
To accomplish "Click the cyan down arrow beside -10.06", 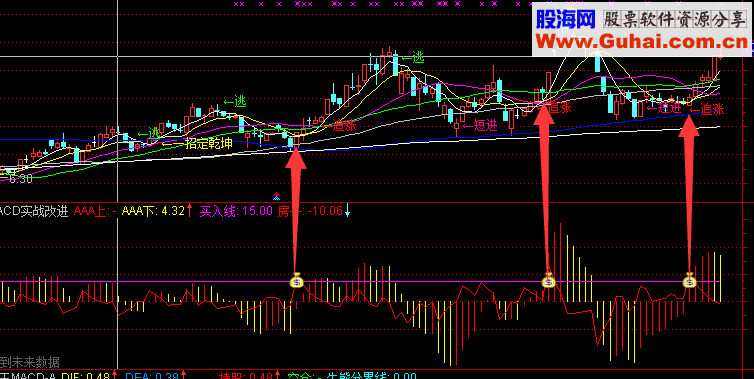I will [348, 210].
